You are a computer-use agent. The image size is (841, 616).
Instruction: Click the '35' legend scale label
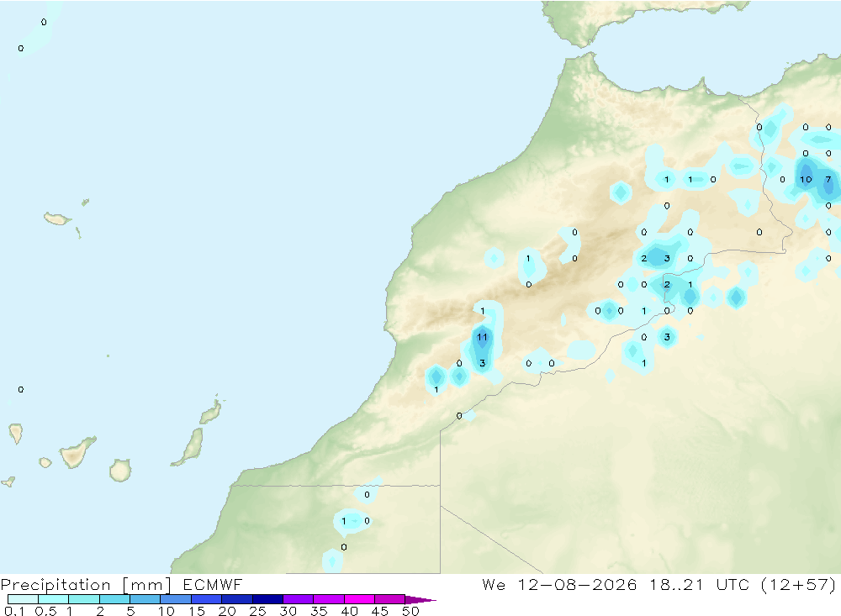pyautogui.click(x=319, y=611)
